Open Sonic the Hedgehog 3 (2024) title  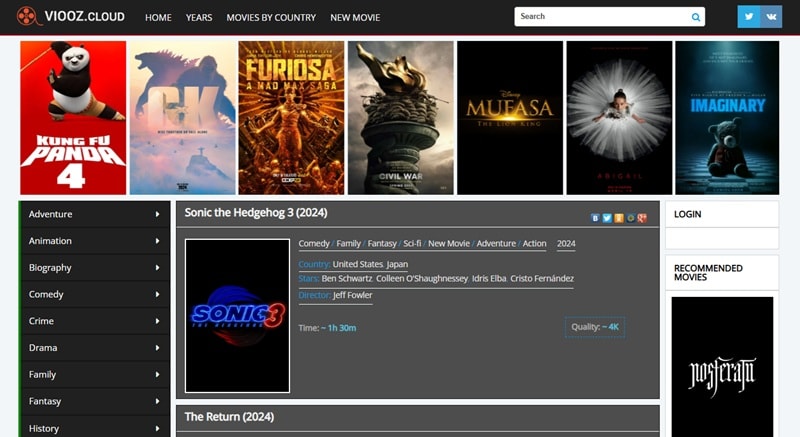point(256,213)
